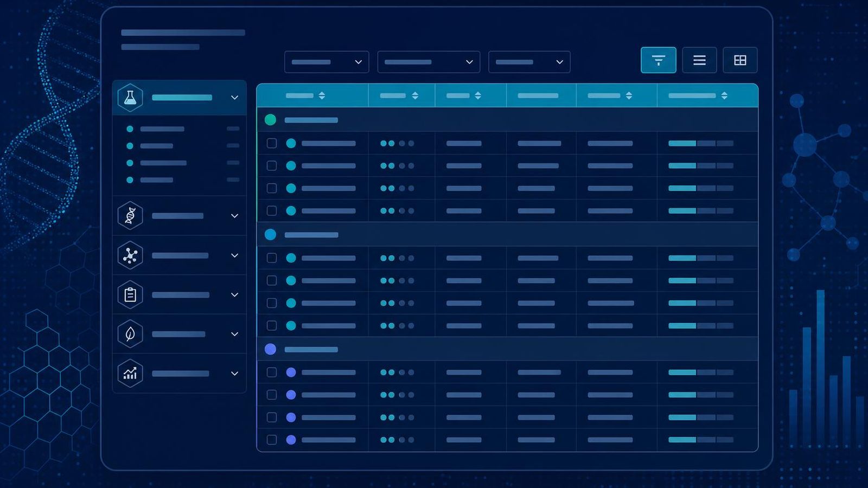Check the first row checkbox in green group
This screenshot has height=488, width=868.
272,143
